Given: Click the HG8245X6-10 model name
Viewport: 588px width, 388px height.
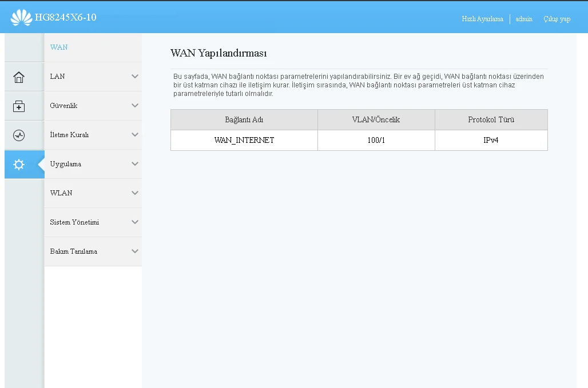Looking at the screenshot, I should click(x=66, y=17).
